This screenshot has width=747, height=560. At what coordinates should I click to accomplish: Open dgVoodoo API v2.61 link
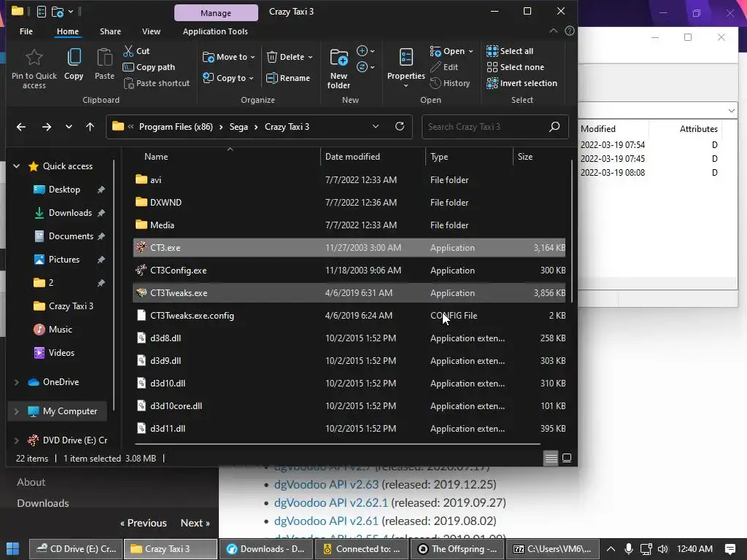(x=326, y=521)
